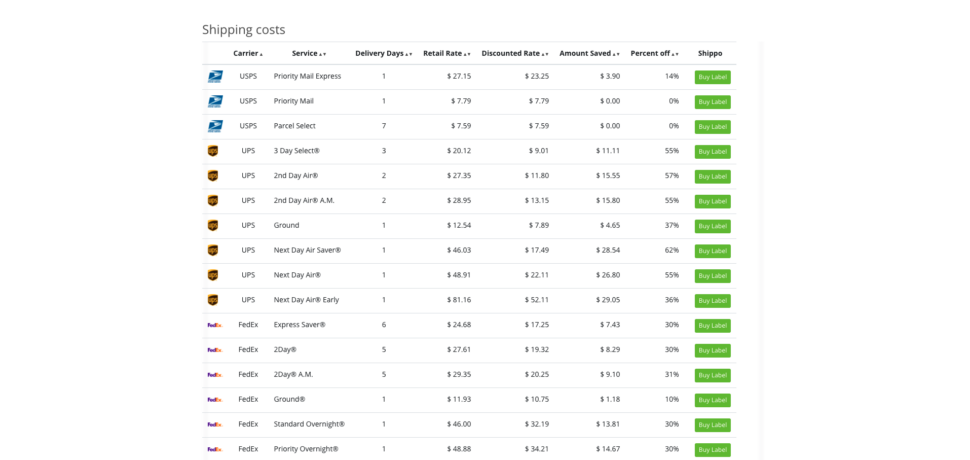Click the UPS icon for Next Day Air Saver

(x=213, y=250)
